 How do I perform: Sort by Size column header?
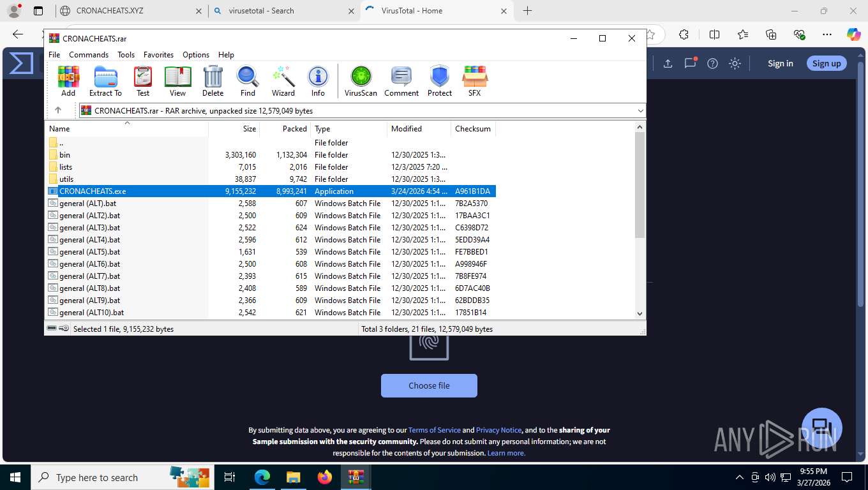click(234, 129)
